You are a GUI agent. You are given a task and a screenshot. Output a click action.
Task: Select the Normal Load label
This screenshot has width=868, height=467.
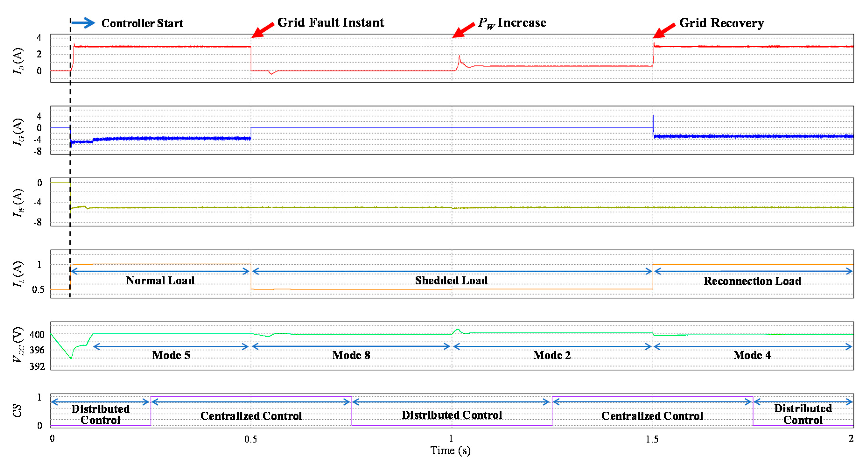tap(160, 280)
